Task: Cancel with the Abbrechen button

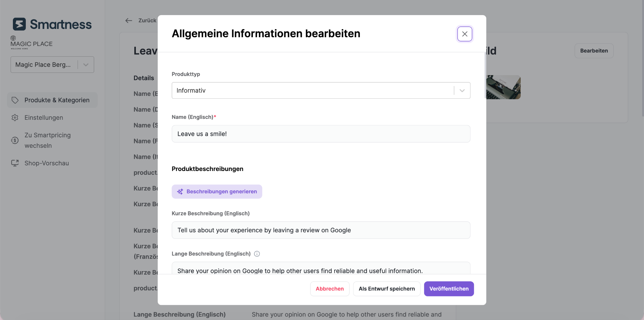Action: [x=330, y=289]
